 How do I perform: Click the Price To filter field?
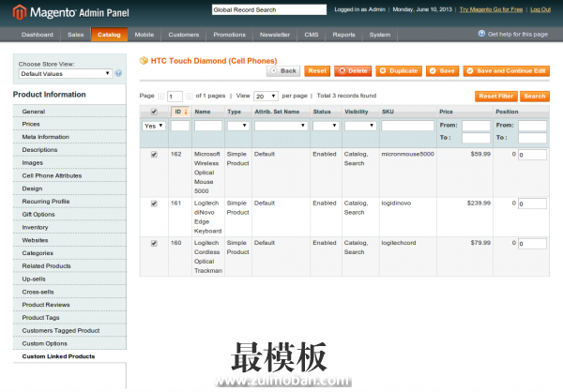coord(476,138)
